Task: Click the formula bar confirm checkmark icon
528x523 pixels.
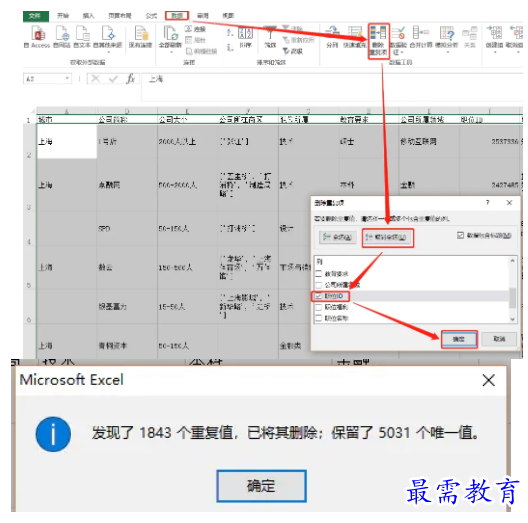Action: pos(113,79)
